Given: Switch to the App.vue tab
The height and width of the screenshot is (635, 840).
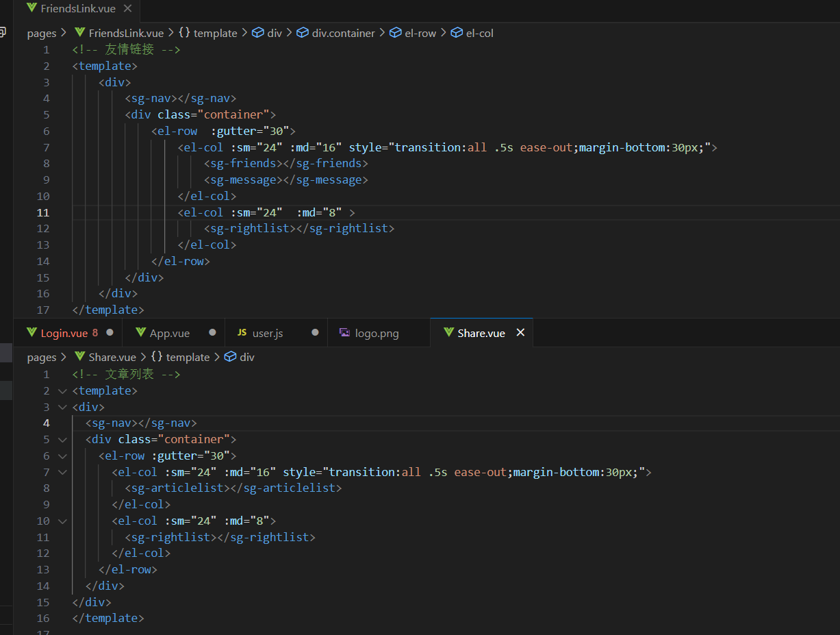Looking at the screenshot, I should click(169, 333).
